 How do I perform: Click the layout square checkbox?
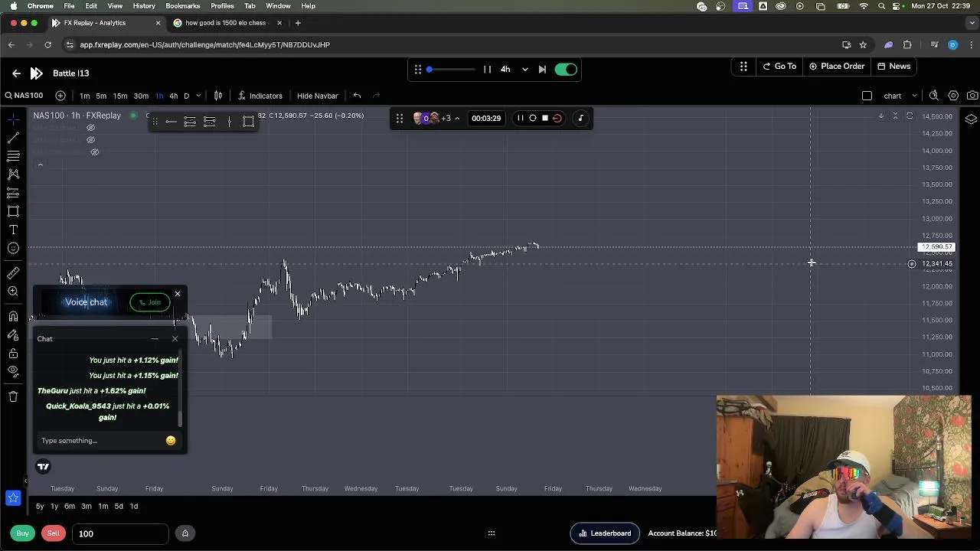coord(867,96)
